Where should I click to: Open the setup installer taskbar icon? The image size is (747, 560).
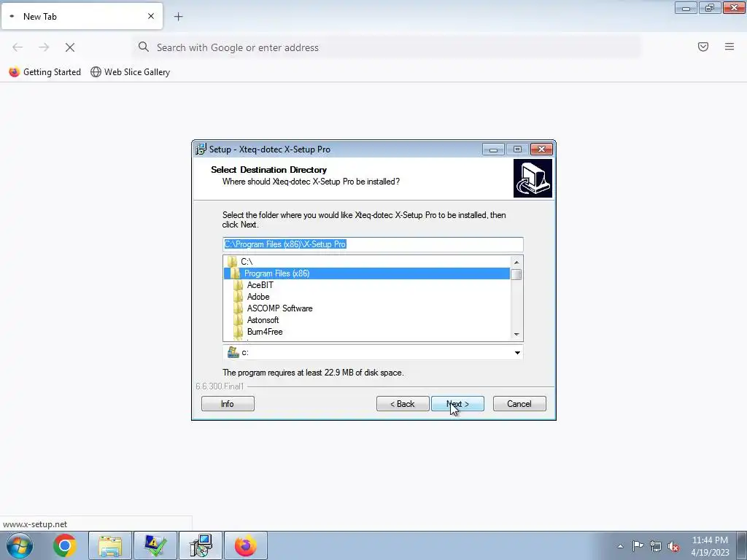point(201,545)
